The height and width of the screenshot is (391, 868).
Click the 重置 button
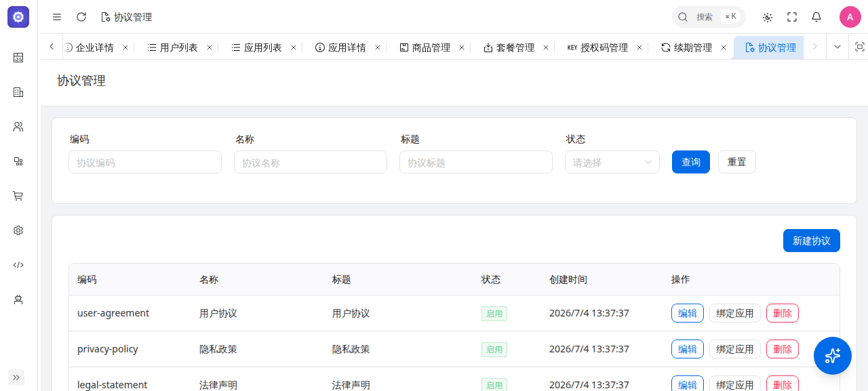pyautogui.click(x=737, y=162)
